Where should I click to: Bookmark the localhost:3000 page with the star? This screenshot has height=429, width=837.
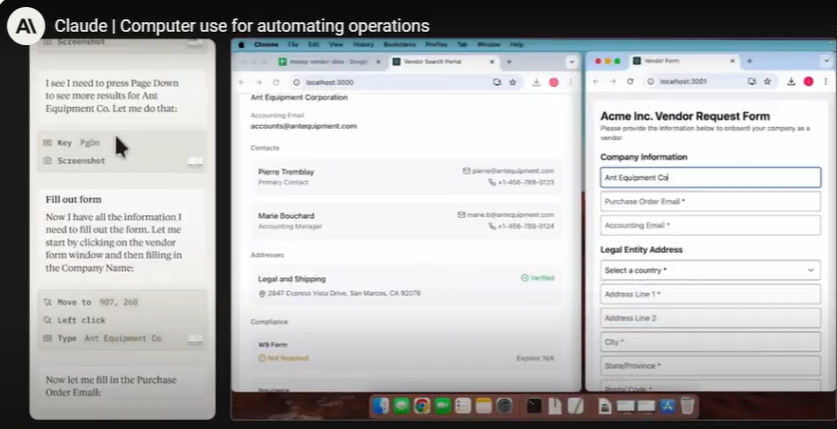tap(512, 82)
